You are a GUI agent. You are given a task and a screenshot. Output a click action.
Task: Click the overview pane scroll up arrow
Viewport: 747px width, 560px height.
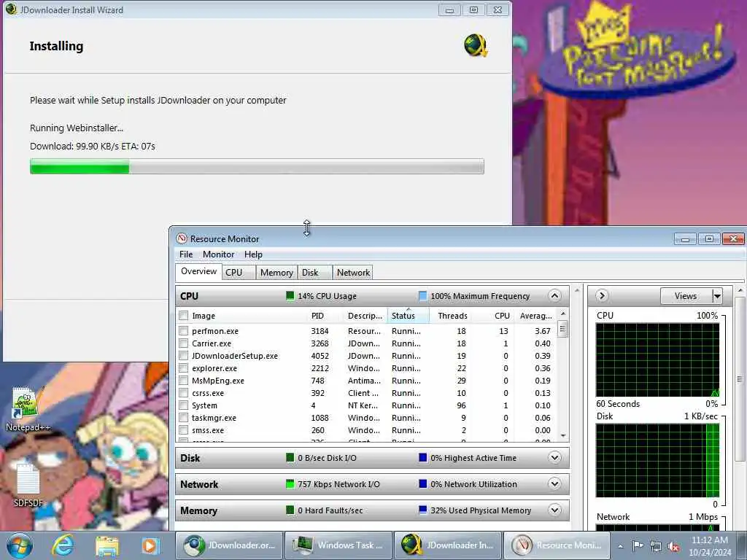(x=577, y=290)
